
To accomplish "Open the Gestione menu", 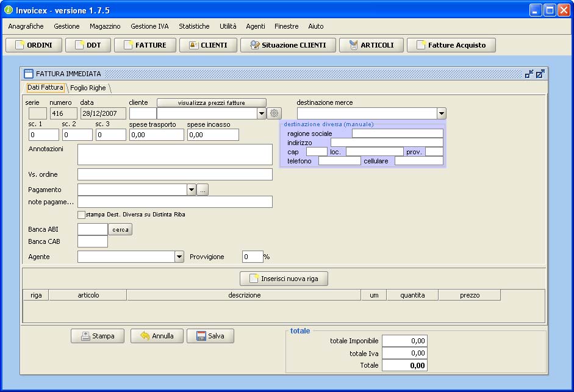I will [66, 26].
